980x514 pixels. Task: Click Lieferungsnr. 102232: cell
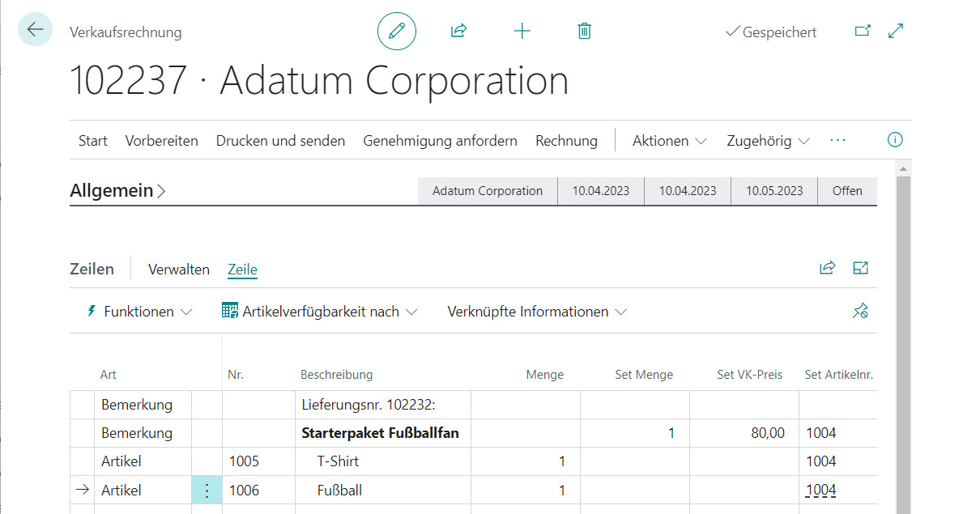(383, 405)
